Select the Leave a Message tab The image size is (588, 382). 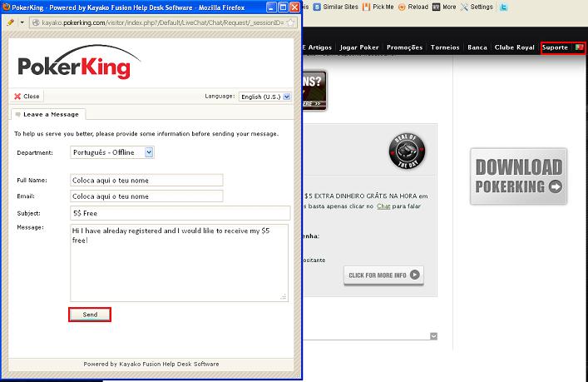tap(47, 115)
